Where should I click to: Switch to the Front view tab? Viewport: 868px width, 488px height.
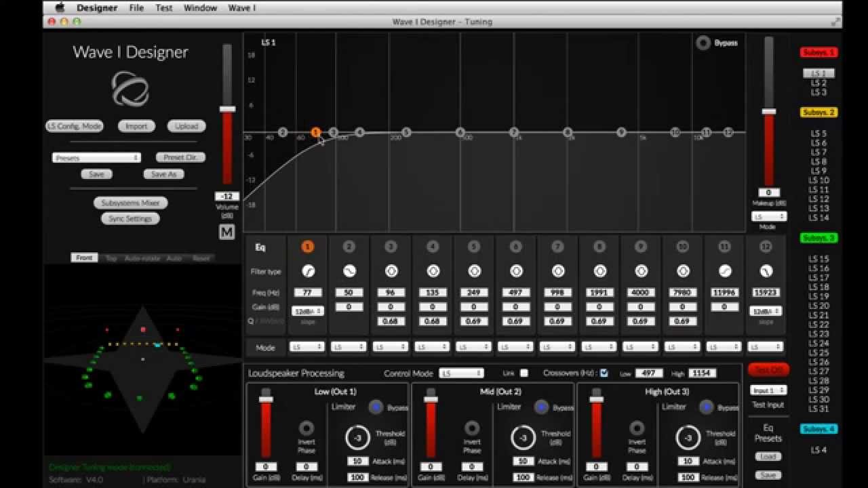[x=84, y=258]
